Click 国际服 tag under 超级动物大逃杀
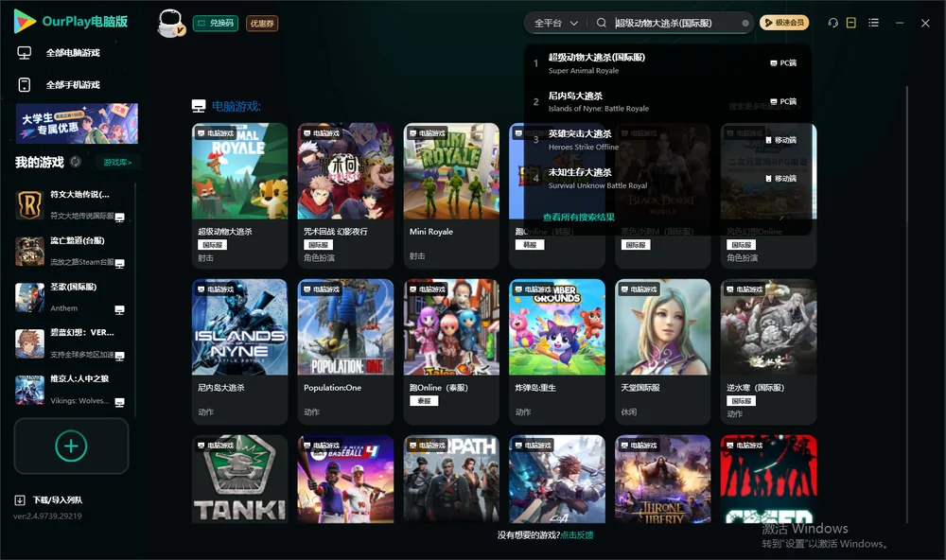The height and width of the screenshot is (560, 946). point(212,245)
